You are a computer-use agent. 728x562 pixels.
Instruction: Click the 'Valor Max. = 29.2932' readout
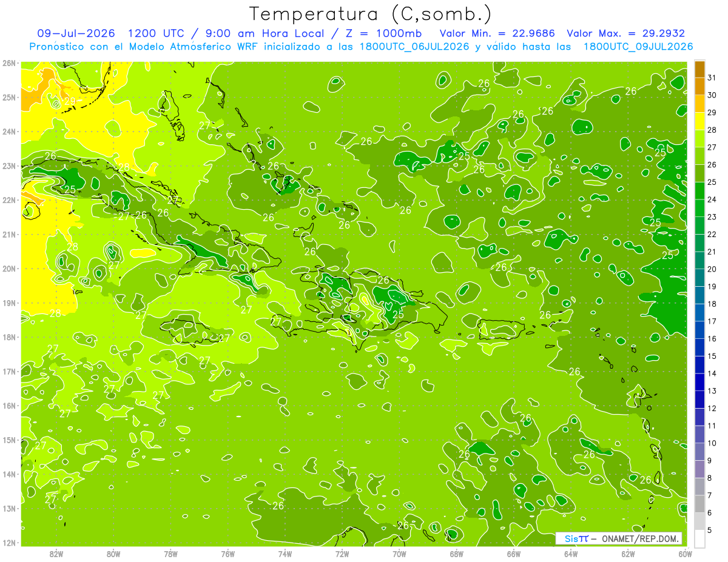click(x=625, y=33)
